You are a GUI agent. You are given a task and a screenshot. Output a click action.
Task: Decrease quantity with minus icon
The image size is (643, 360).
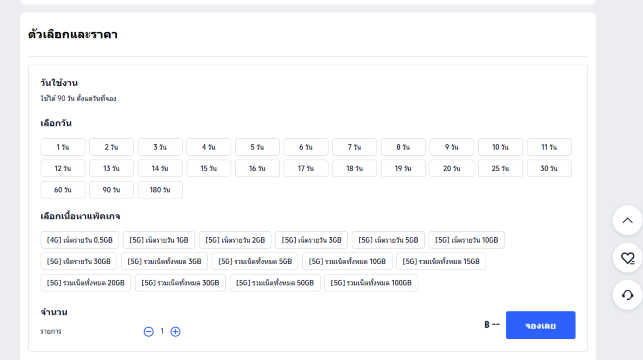[x=148, y=331]
